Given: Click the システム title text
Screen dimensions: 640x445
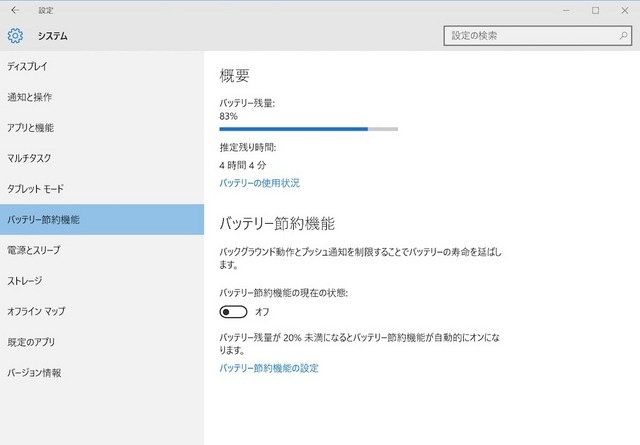Looking at the screenshot, I should [x=53, y=36].
